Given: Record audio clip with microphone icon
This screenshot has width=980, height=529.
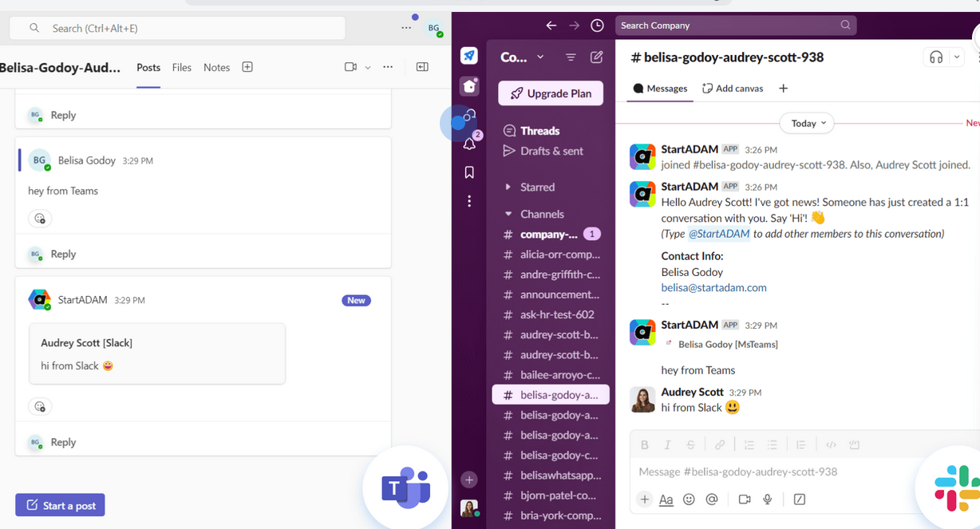Looking at the screenshot, I should coord(767,499).
